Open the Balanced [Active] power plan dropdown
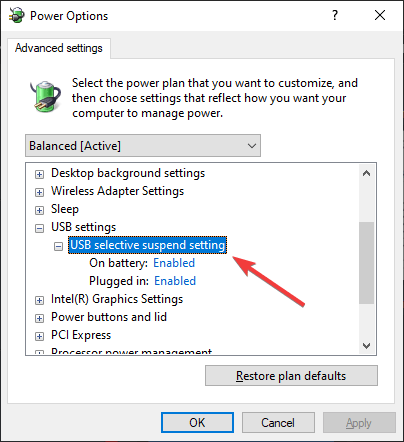This screenshot has height=442, width=404. (143, 146)
